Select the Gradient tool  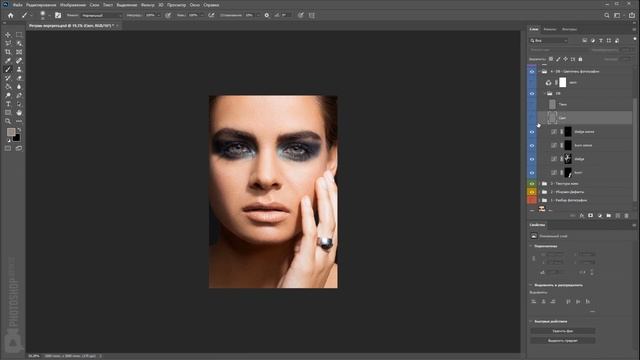click(x=8, y=87)
